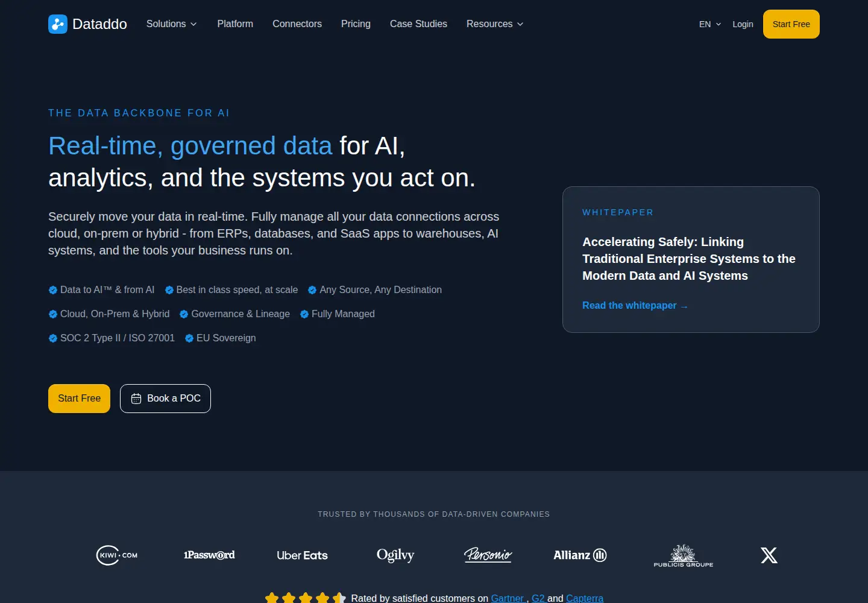Image resolution: width=868 pixels, height=603 pixels.
Task: Click the Personio logo
Action: click(x=488, y=555)
